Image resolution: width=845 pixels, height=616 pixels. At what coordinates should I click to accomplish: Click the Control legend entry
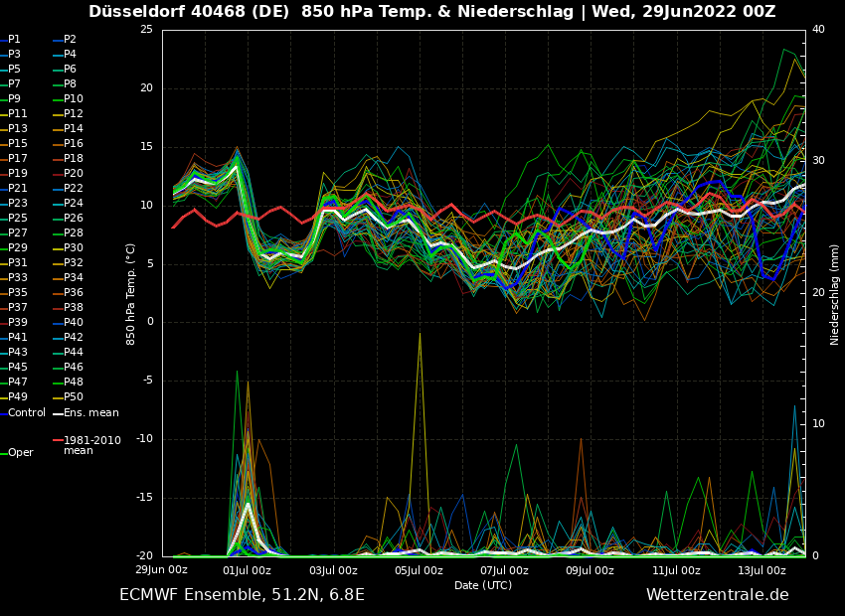pyautogui.click(x=27, y=412)
